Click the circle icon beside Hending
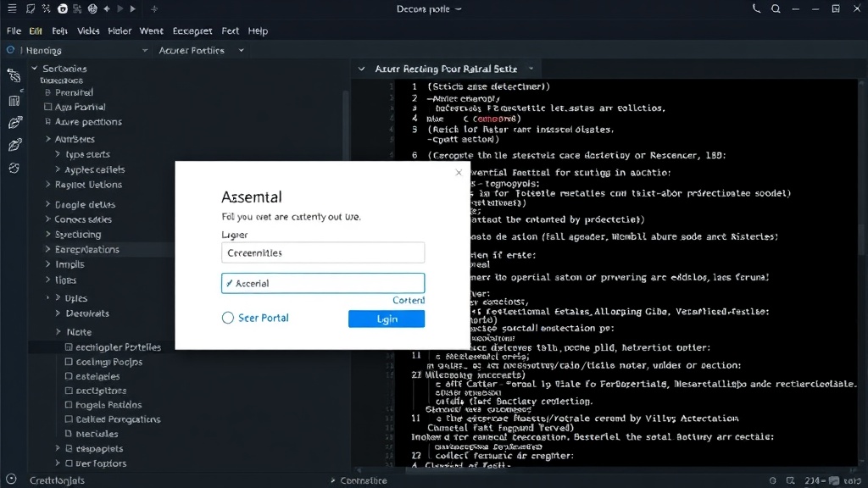This screenshot has height=488, width=868. pos(10,50)
